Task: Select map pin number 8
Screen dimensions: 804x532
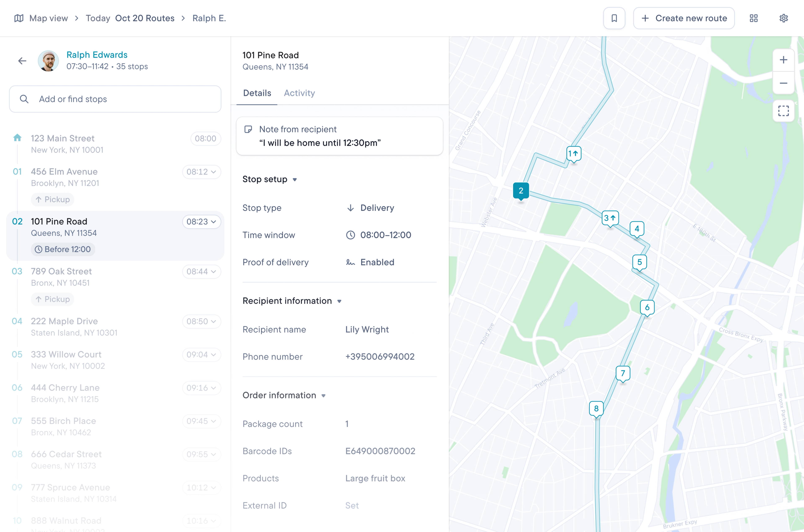Action: (596, 409)
